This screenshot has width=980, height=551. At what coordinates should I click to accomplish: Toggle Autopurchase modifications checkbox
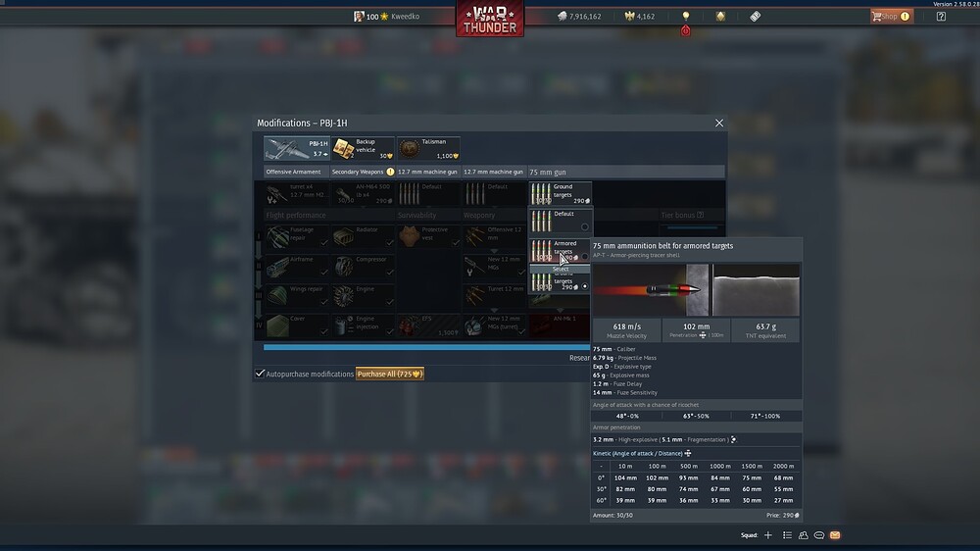[x=260, y=374]
